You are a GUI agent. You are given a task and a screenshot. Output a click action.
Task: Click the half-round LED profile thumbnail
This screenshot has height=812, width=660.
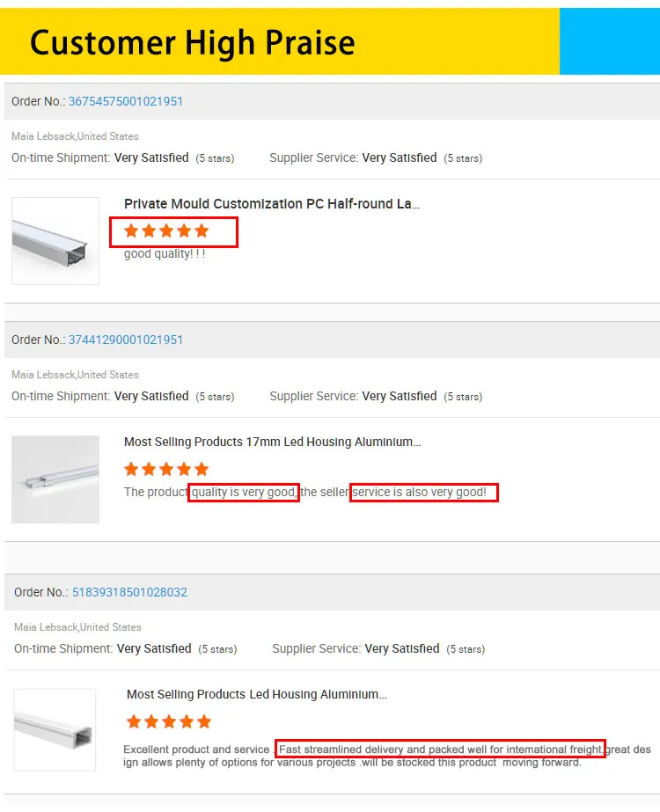[55, 241]
